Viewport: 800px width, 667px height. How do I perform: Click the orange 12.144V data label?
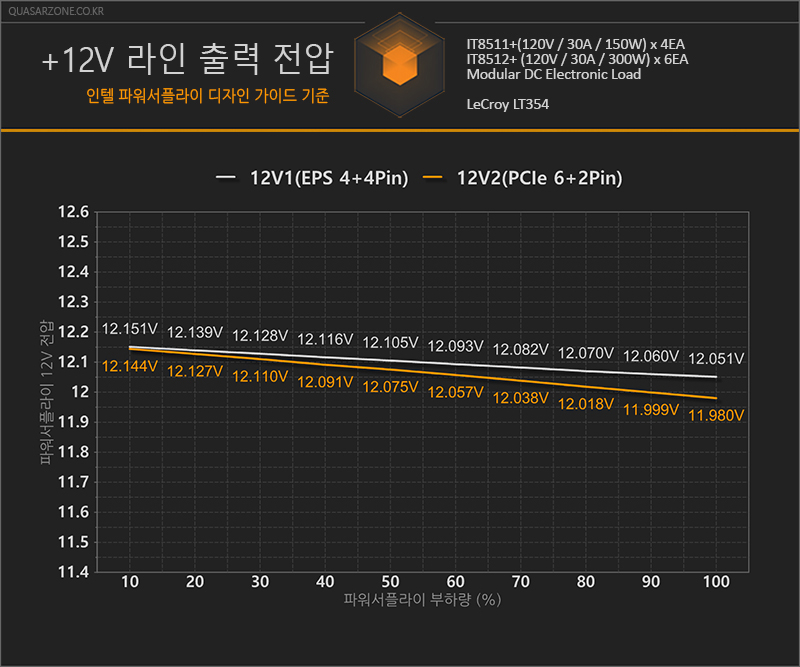tap(130, 366)
